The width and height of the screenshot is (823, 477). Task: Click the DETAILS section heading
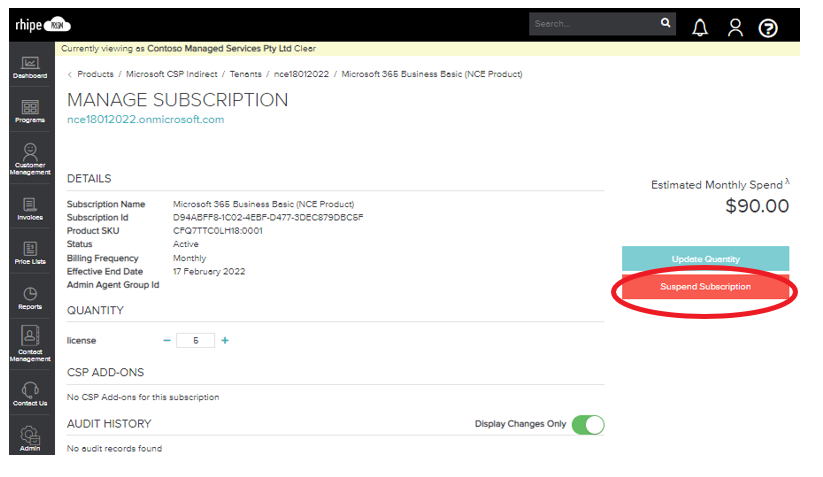click(x=89, y=179)
